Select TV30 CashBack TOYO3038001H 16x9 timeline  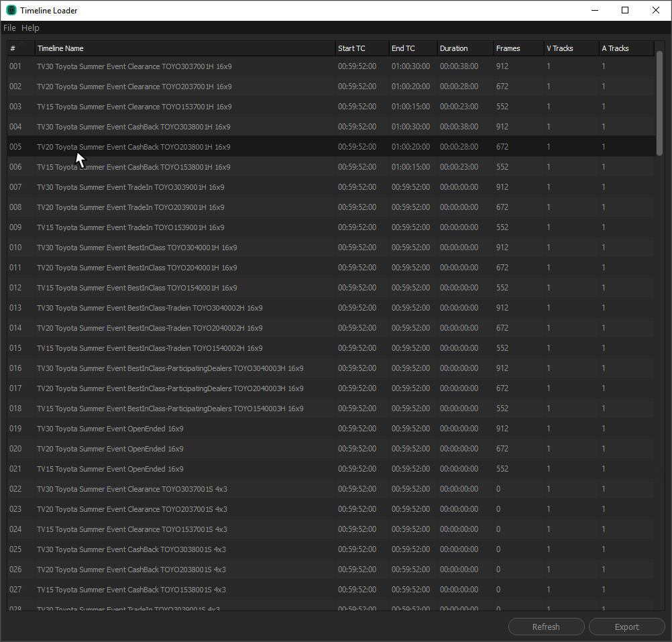(331, 127)
